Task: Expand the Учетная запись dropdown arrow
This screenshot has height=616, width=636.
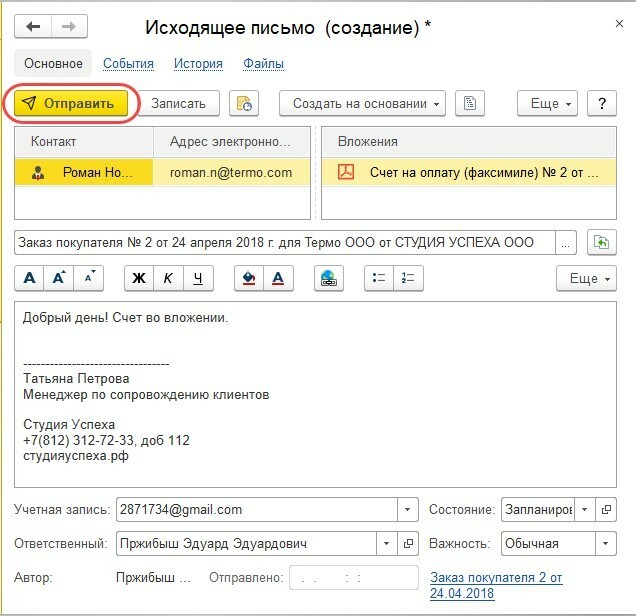Action: point(408,509)
